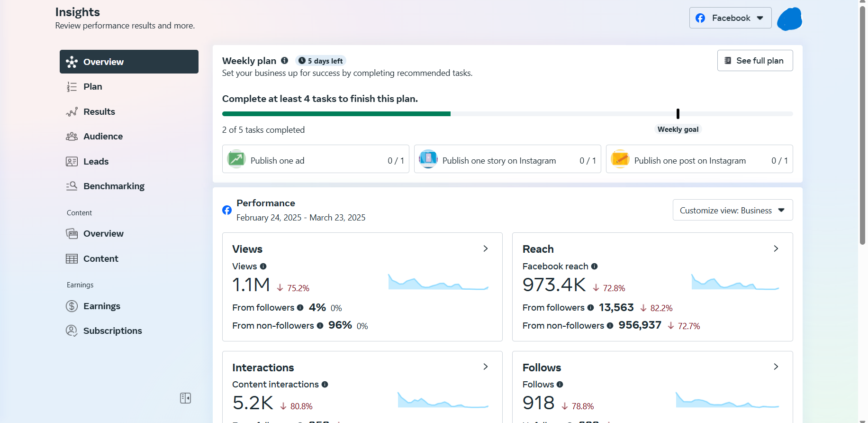This screenshot has width=868, height=423.
Task: Go to Benchmarking in the sidebar
Action: pyautogui.click(x=114, y=186)
